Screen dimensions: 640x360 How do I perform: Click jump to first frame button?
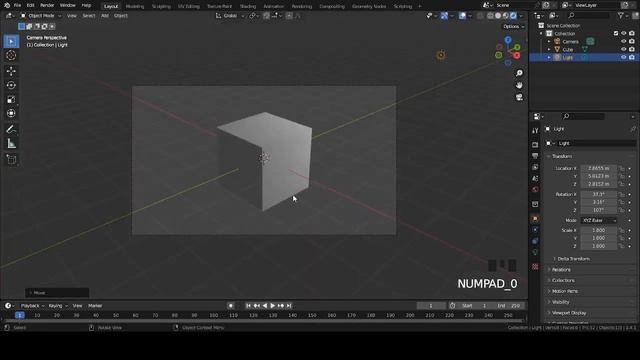coord(248,306)
